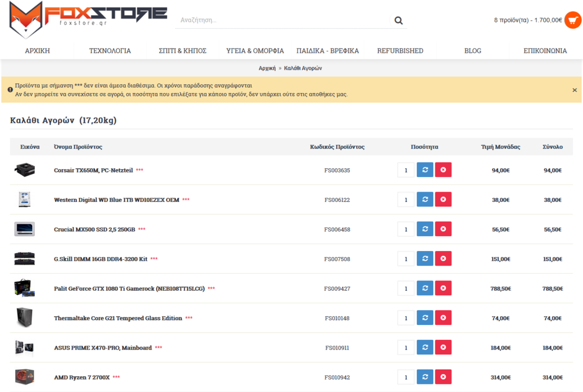Open AMD Ryzen 7 2700X product link
Image resolution: width=583 pixels, height=392 pixels.
point(82,377)
